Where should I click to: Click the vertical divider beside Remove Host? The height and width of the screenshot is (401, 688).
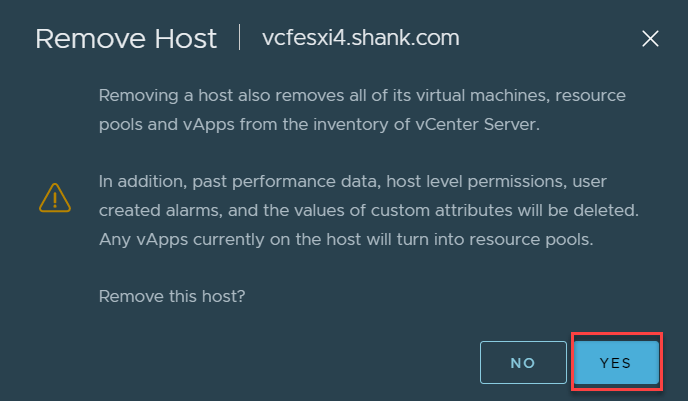pyautogui.click(x=240, y=37)
